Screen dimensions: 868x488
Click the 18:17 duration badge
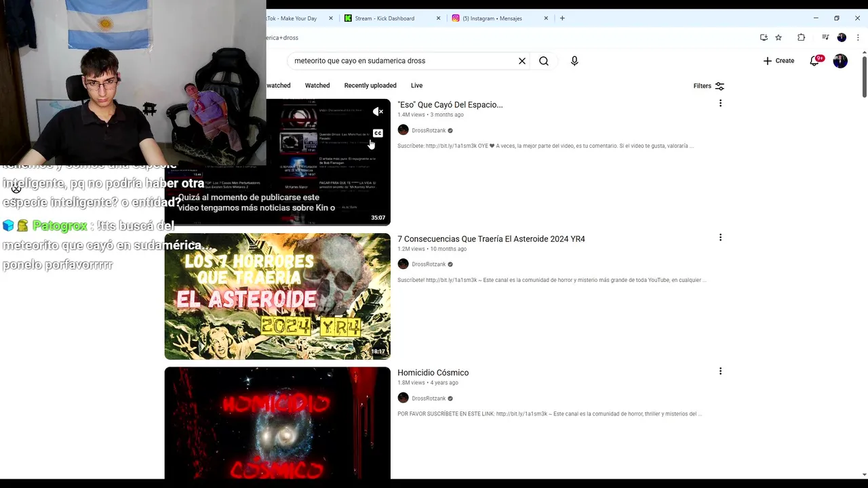click(x=378, y=352)
